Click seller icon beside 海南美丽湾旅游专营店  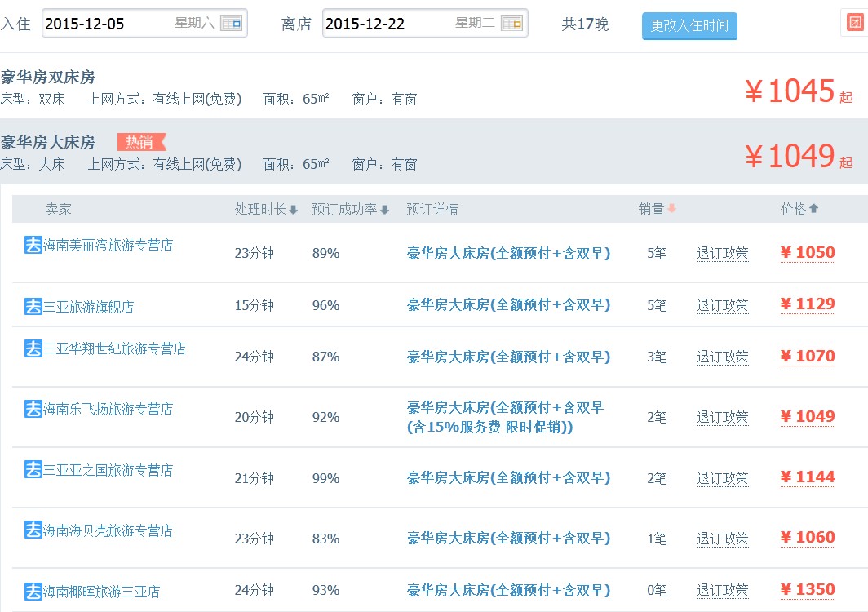point(33,244)
